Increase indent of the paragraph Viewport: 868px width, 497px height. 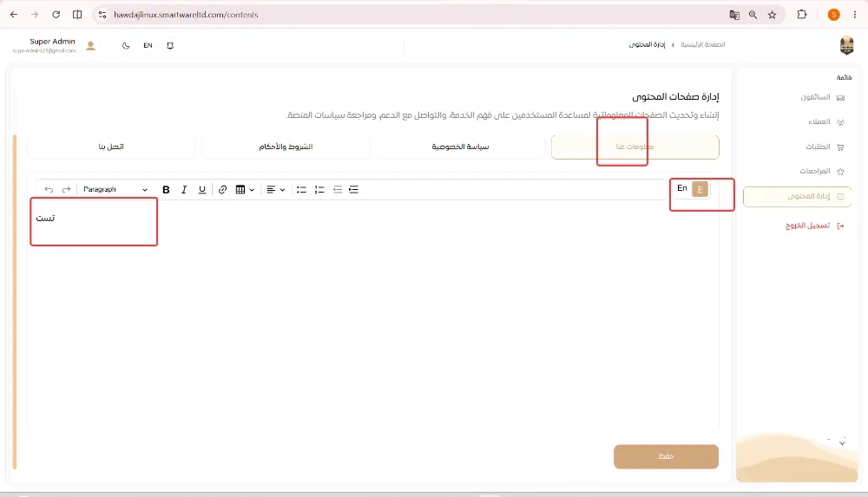click(354, 189)
